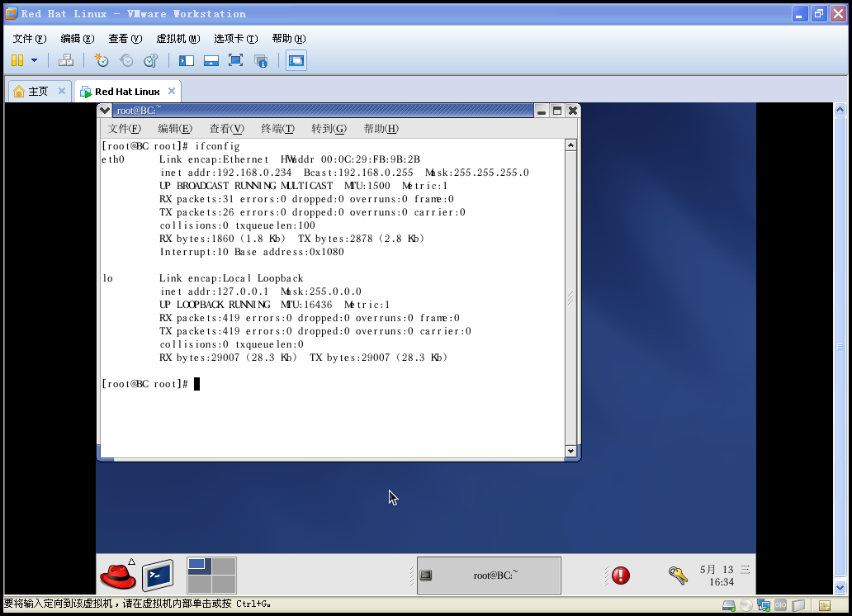Click the hard disk status icon
Screen dimensions: 852x616
(x=729, y=605)
